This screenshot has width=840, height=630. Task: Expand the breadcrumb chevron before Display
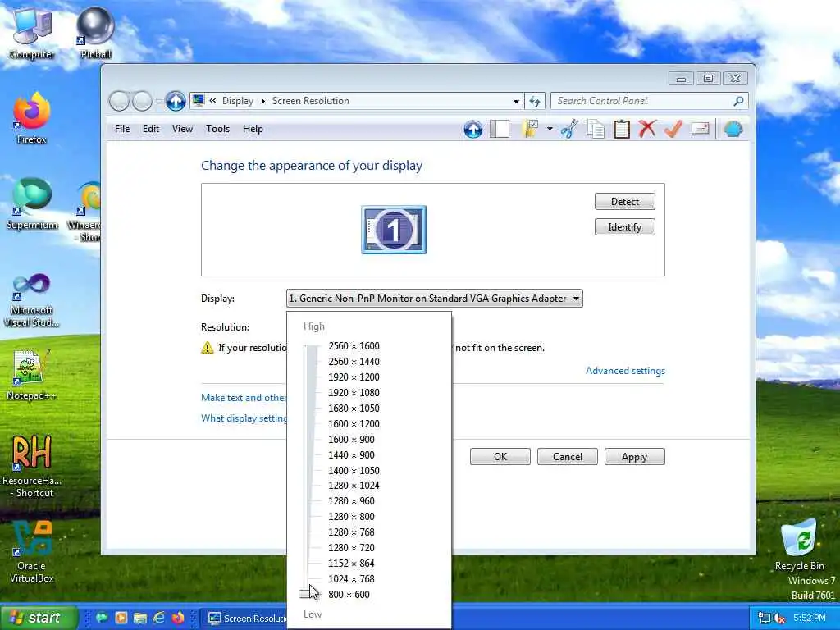point(212,101)
